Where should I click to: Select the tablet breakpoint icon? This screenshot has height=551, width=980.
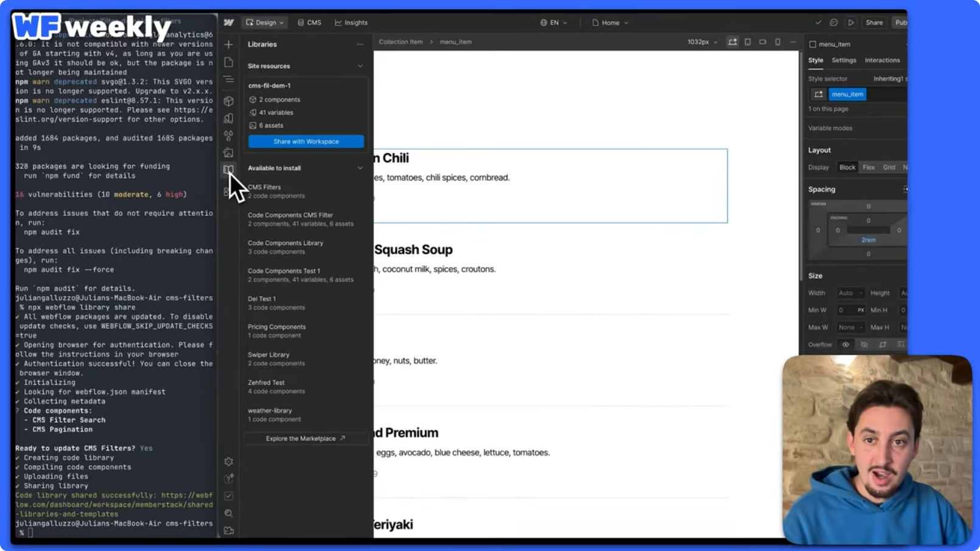tap(747, 42)
